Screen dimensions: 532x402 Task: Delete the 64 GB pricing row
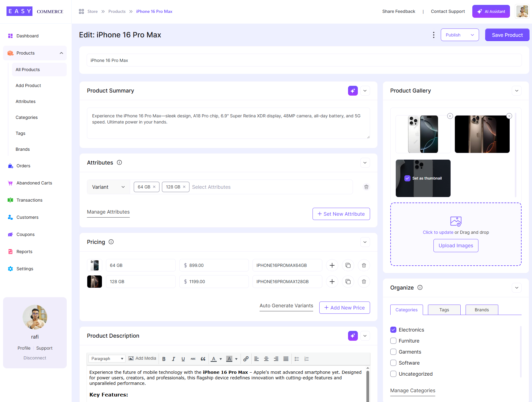(364, 265)
